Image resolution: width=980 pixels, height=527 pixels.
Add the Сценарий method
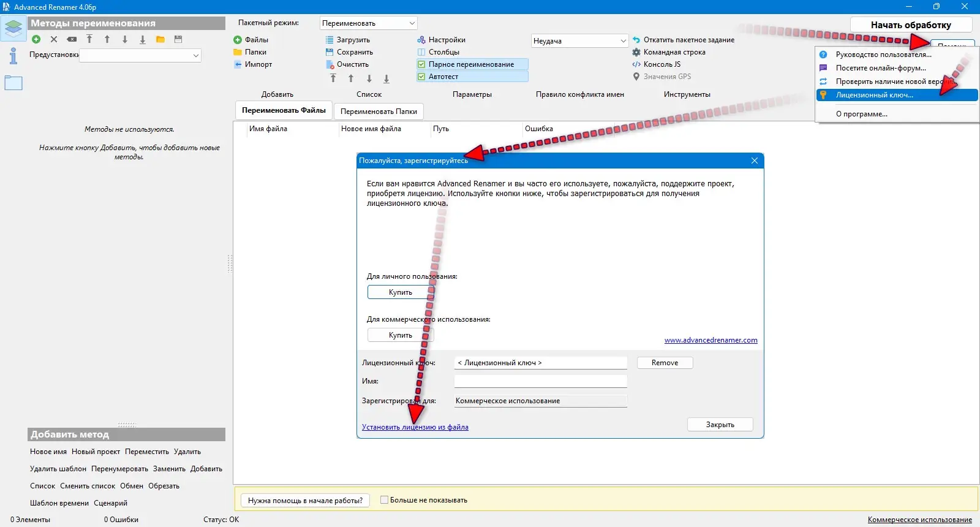tap(111, 503)
